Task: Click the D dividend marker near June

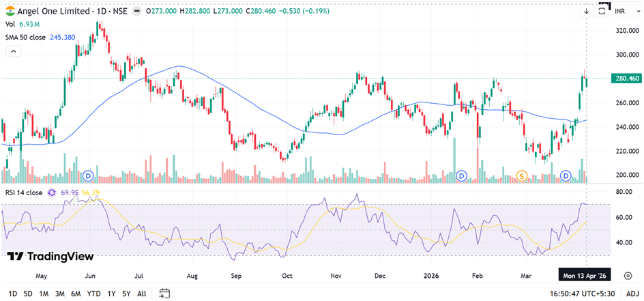Action: pos(87,176)
